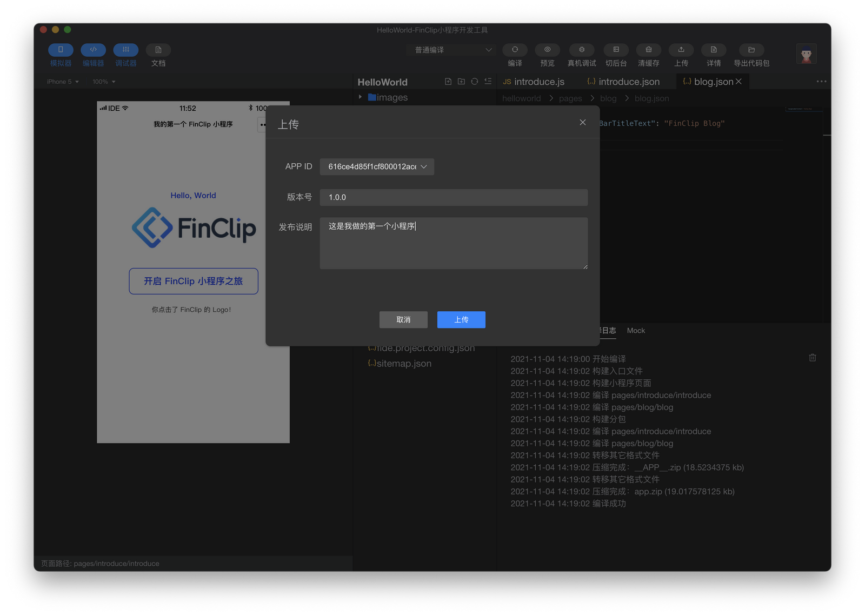Click the helloworld breadcrumb segment
The width and height of the screenshot is (865, 616).
pyautogui.click(x=521, y=98)
